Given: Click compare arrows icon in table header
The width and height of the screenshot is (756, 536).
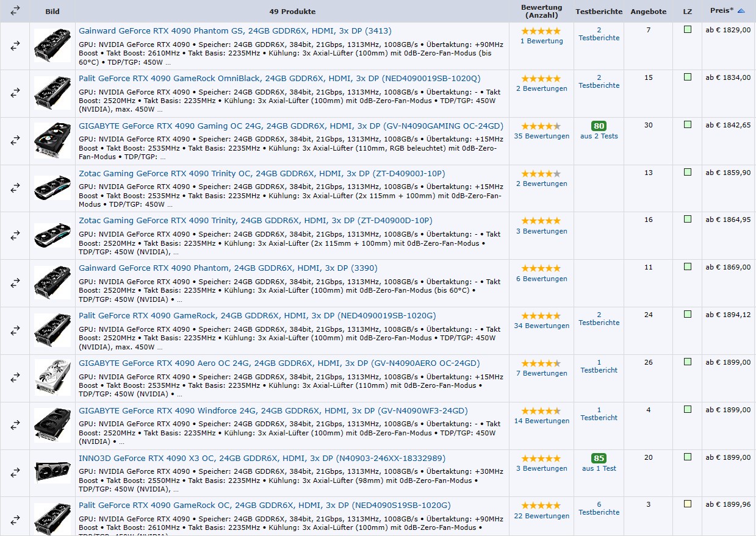Looking at the screenshot, I should (15, 10).
